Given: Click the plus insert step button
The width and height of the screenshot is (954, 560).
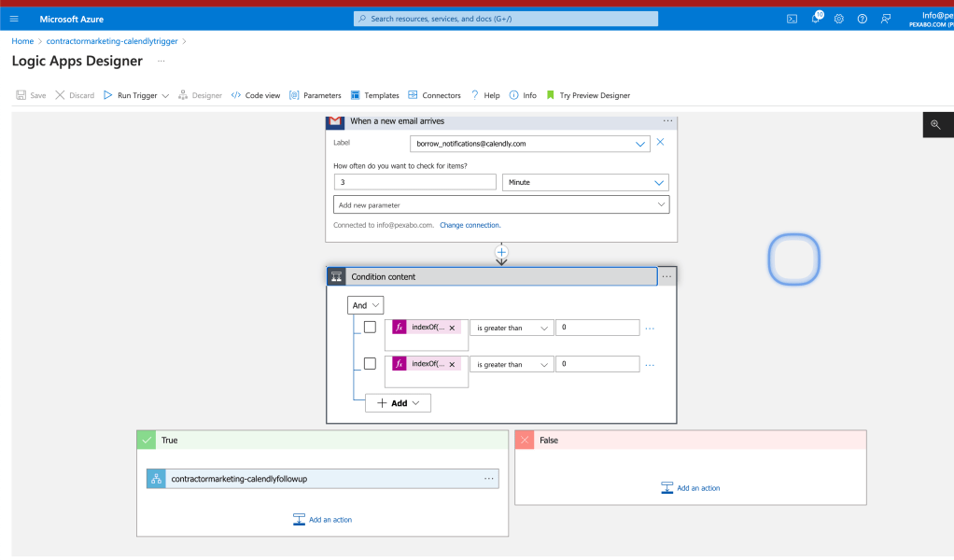Looking at the screenshot, I should click(x=501, y=252).
